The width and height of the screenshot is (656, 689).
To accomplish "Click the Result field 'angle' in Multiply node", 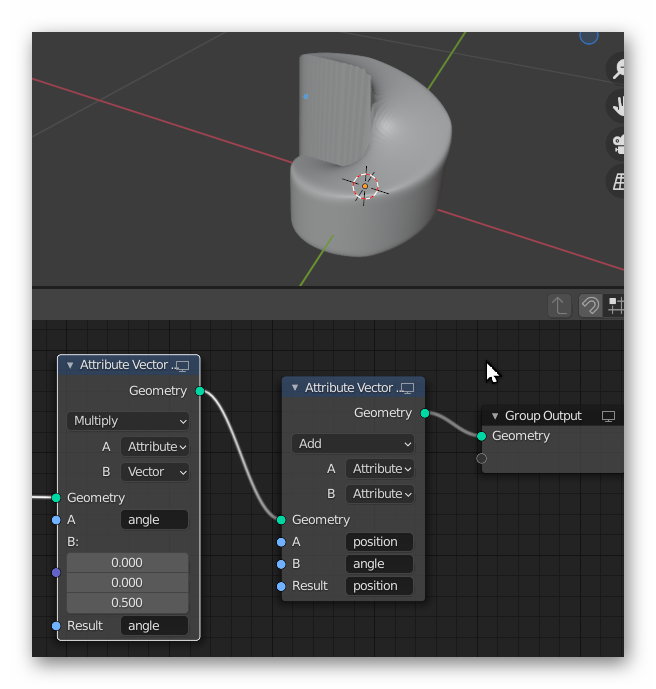I will pos(154,626).
